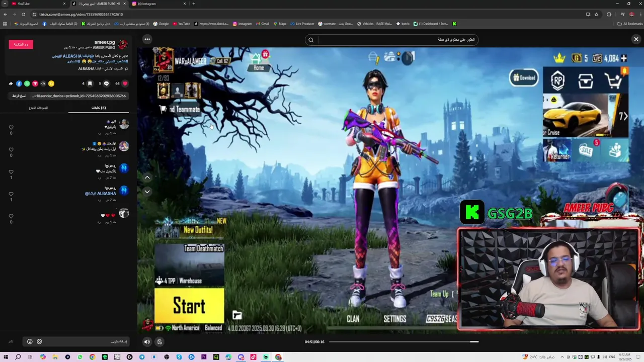Open the three-dots more options menu
Image resolution: width=644 pixels, height=362 pixels.
(147, 39)
